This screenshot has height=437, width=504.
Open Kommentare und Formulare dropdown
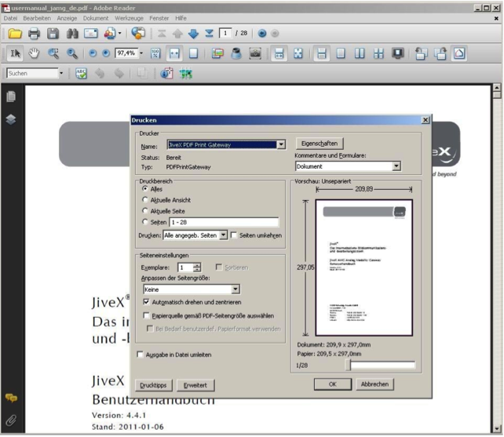pos(396,166)
